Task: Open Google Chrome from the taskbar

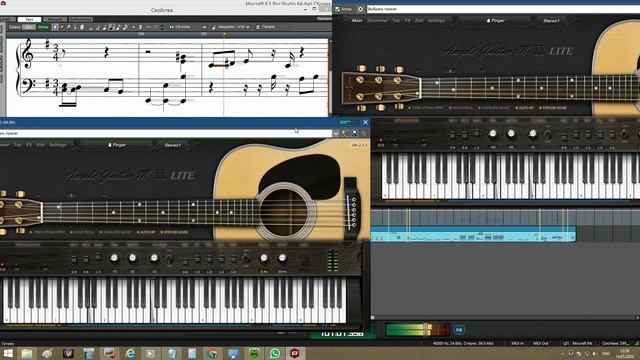Action: click(212, 353)
